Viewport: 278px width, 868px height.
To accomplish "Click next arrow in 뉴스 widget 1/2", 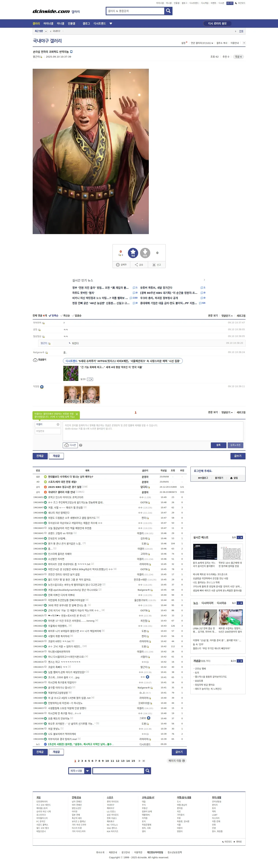I will coord(241,603).
